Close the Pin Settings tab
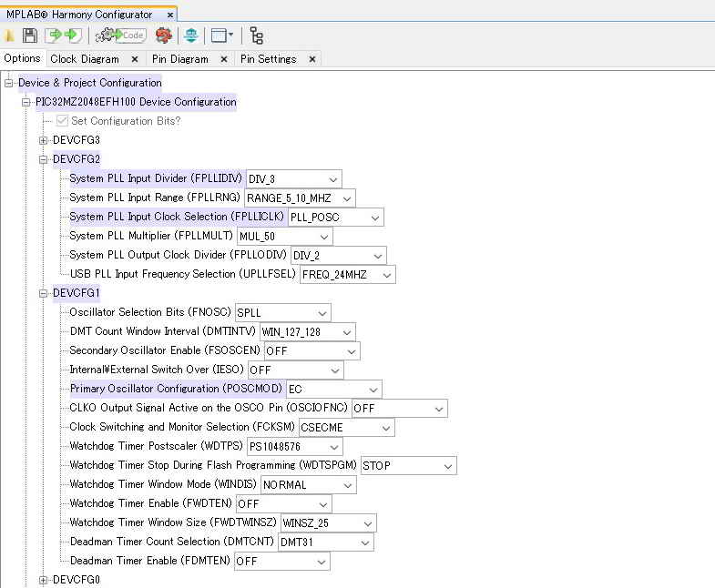The width and height of the screenshot is (715, 588). coord(312,59)
